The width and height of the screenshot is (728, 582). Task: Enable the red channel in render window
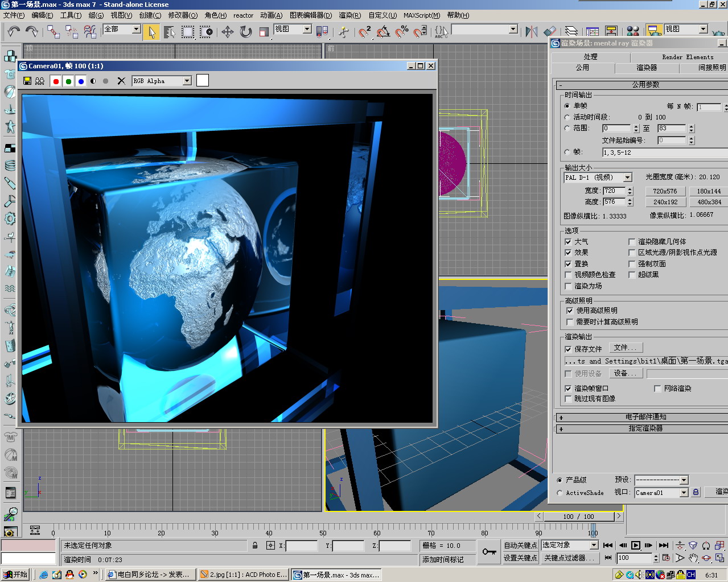tap(56, 81)
